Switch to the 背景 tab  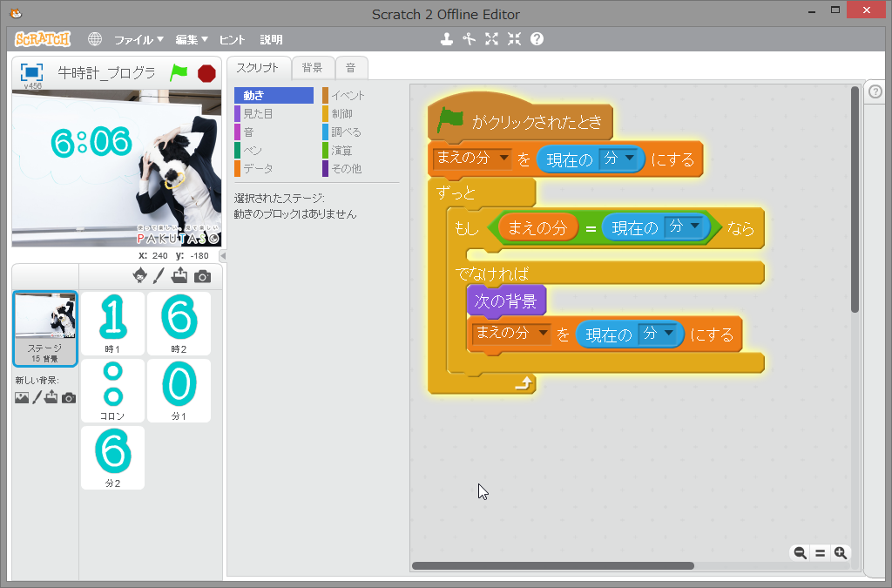point(312,68)
